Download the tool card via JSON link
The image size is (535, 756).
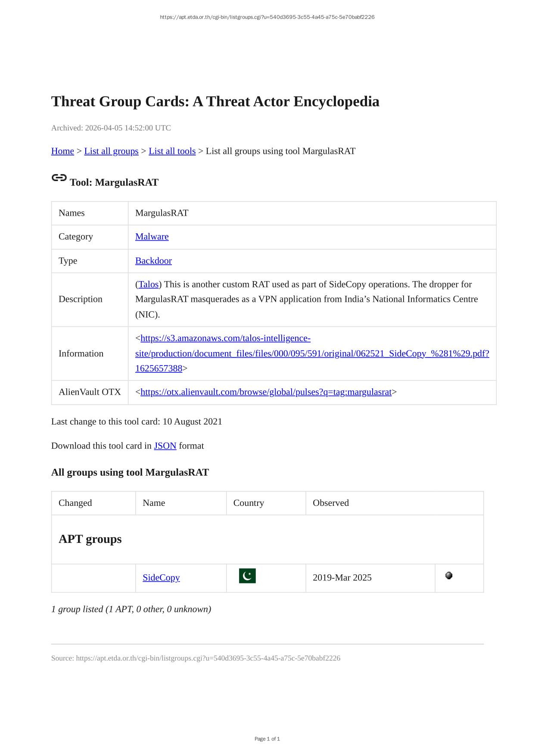(165, 446)
